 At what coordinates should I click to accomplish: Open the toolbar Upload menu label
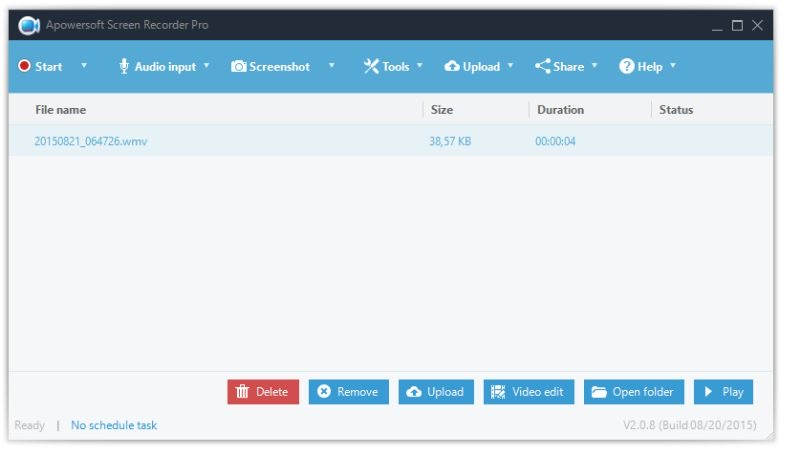(x=481, y=67)
